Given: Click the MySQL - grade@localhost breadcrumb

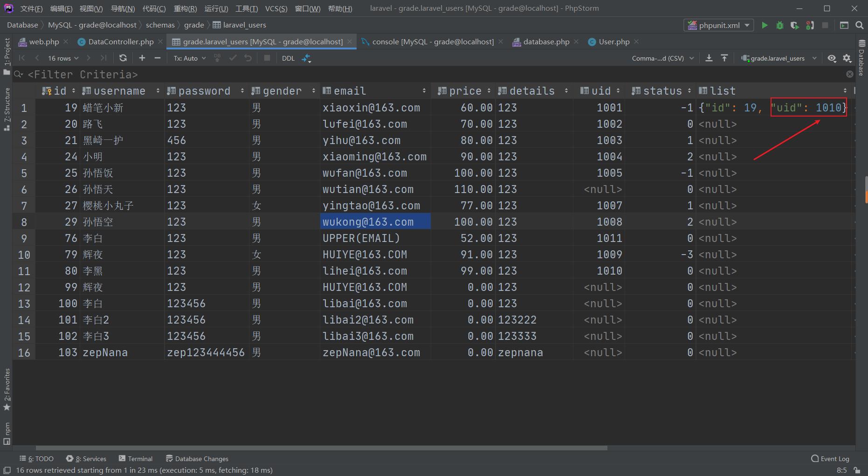Looking at the screenshot, I should [x=92, y=25].
